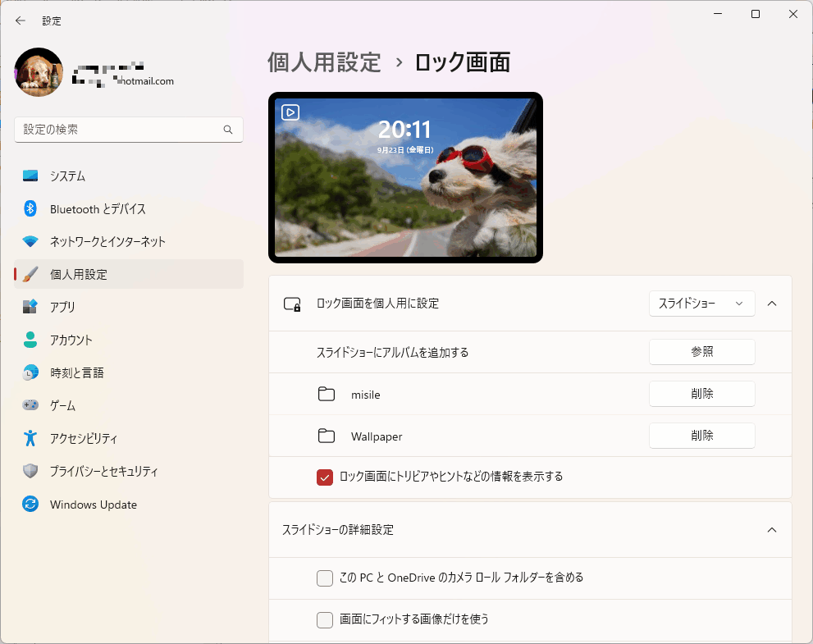Click the search magnifier icon

click(x=227, y=130)
